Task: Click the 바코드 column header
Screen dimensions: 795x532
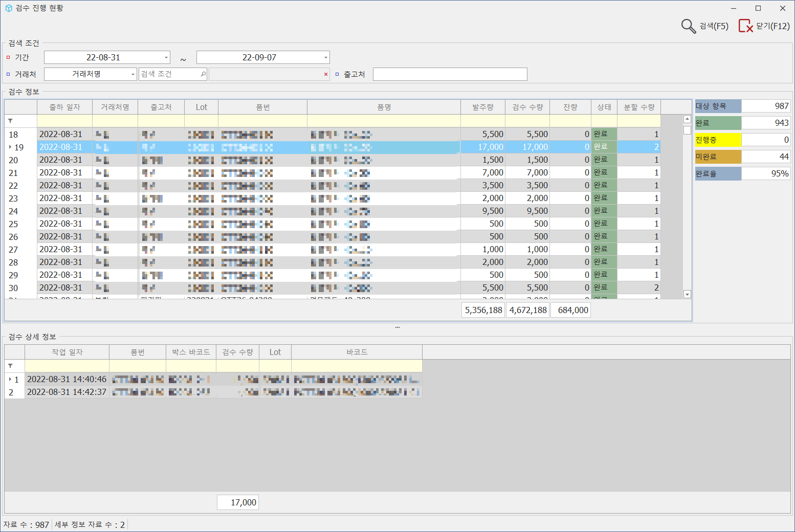Action: [x=357, y=352]
